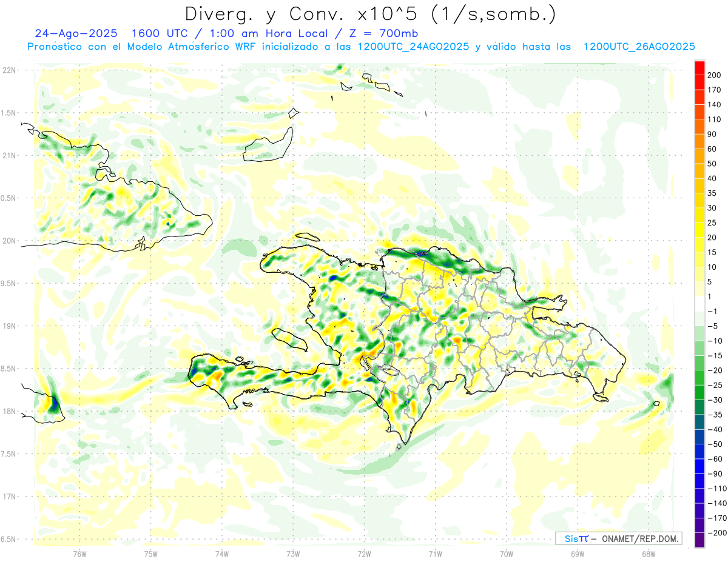Click the '20N' latitude axis label
The width and height of the screenshot is (728, 562).
pyautogui.click(x=9, y=241)
